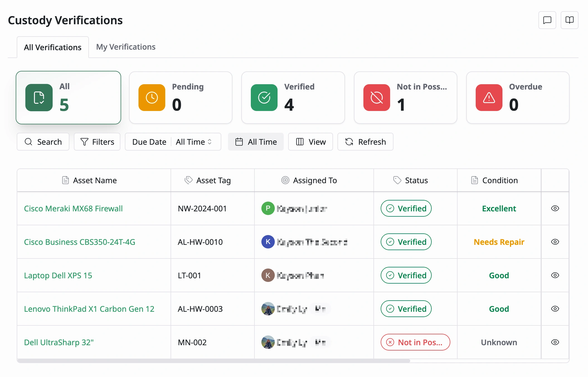Image resolution: width=588 pixels, height=377 pixels.
Task: Select the green Verified checkmark icon
Action: pyautogui.click(x=264, y=98)
